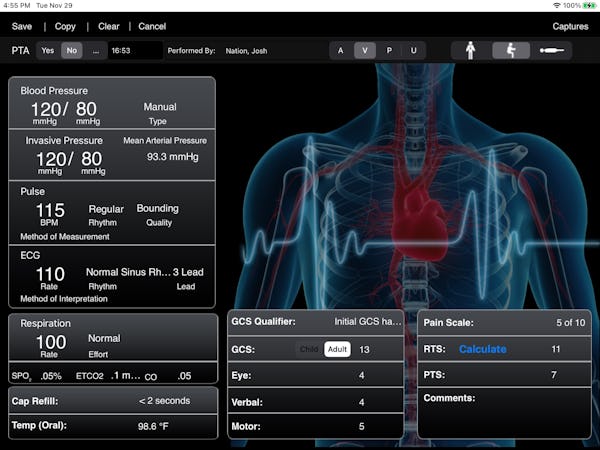The height and width of the screenshot is (450, 600).
Task: Add text in the Comments box
Action: click(504, 413)
